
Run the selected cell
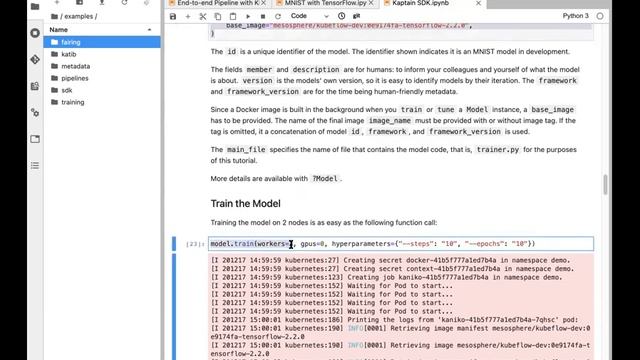(x=248, y=16)
